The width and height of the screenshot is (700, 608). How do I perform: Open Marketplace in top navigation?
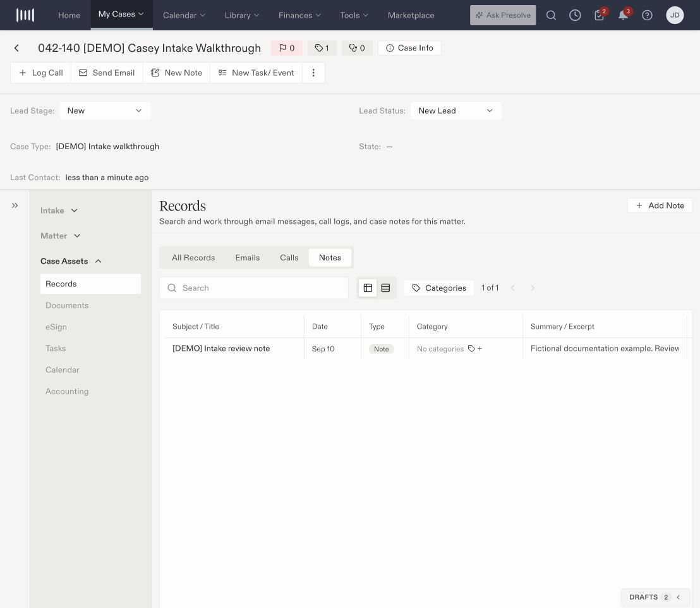coord(411,15)
